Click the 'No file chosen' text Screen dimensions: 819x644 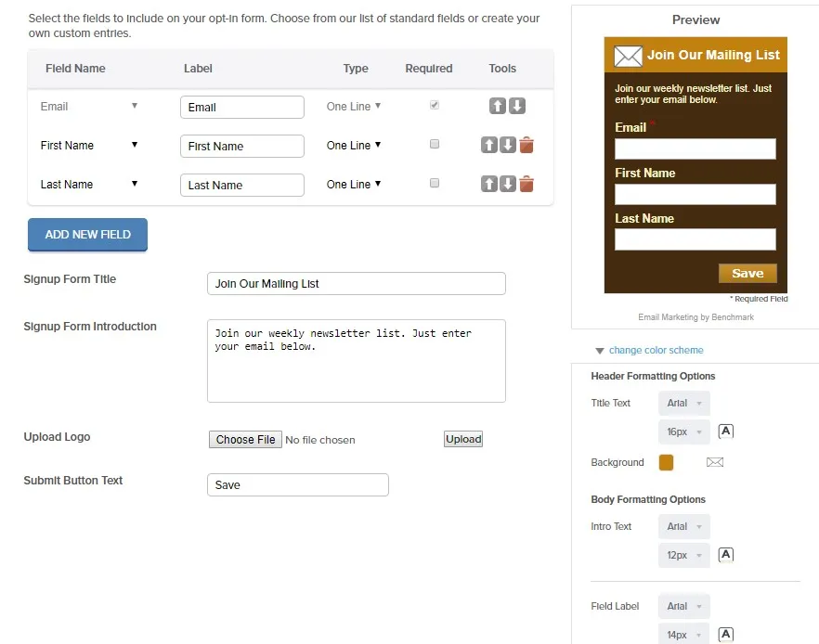[320, 440]
